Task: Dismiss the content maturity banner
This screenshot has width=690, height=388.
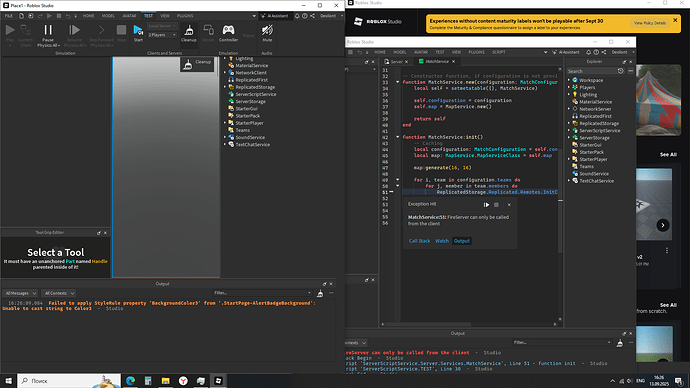Action: pos(675,20)
